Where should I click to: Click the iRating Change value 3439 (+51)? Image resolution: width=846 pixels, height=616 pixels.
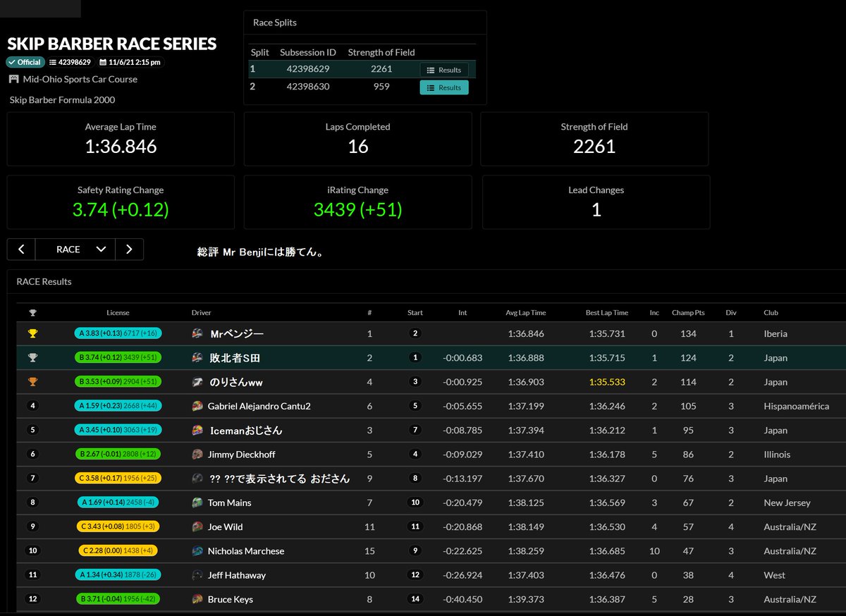pyautogui.click(x=358, y=209)
